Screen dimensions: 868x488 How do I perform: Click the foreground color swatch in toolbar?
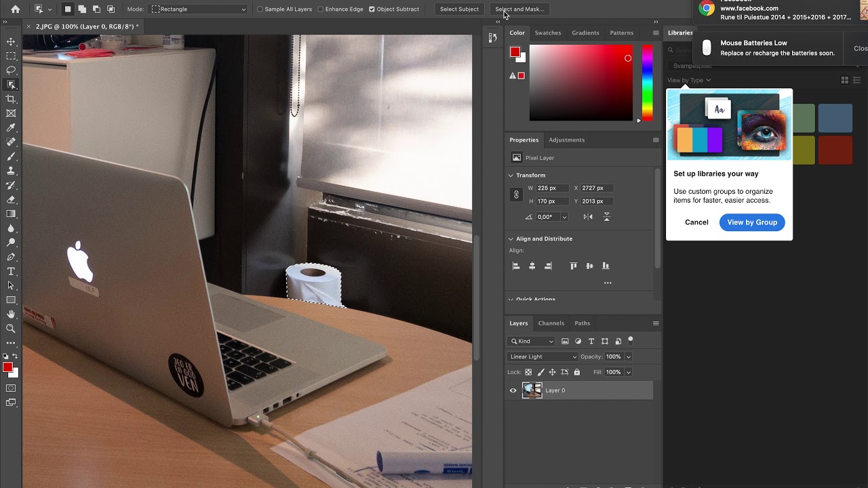point(7,367)
